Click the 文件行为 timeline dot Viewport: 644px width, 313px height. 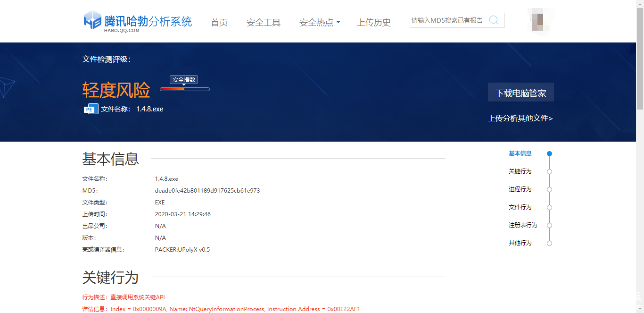coord(549,207)
